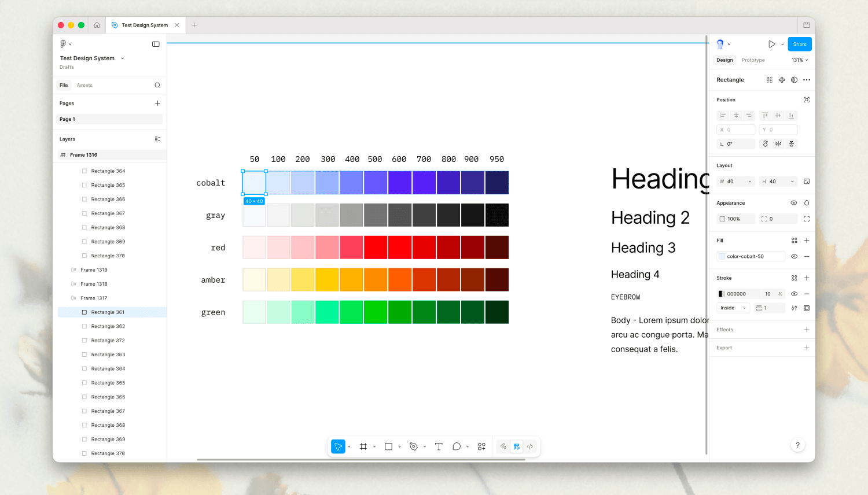868x495 pixels.
Task: Open the Actions components tool
Action: pyautogui.click(x=481, y=446)
